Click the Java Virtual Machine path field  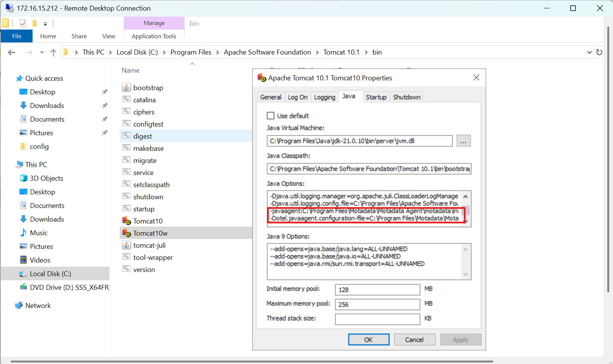[x=360, y=141]
